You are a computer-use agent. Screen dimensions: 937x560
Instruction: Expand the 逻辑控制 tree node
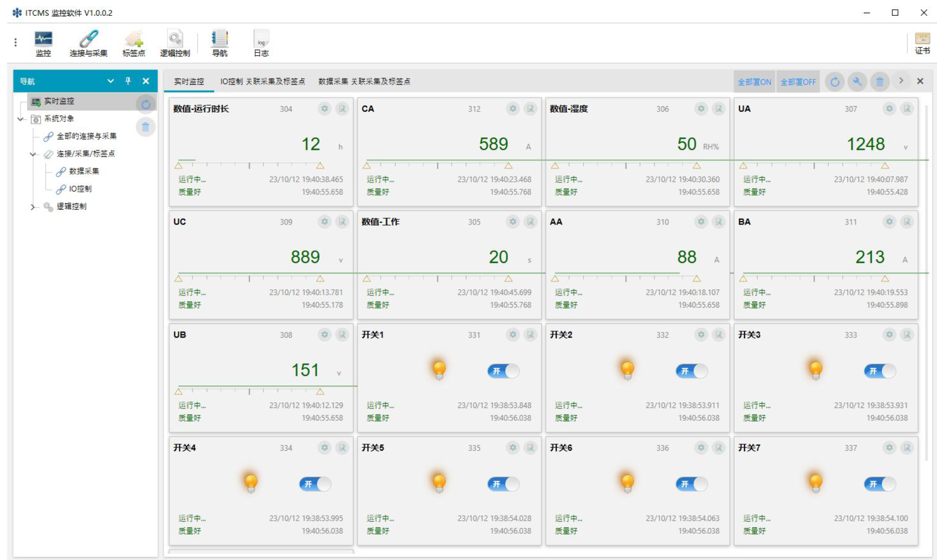click(33, 207)
